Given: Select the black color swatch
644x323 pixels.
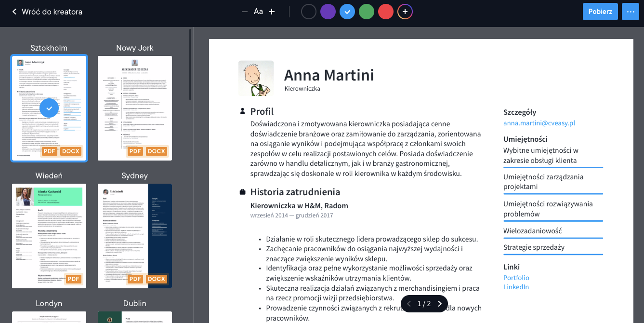Looking at the screenshot, I should 309,12.
